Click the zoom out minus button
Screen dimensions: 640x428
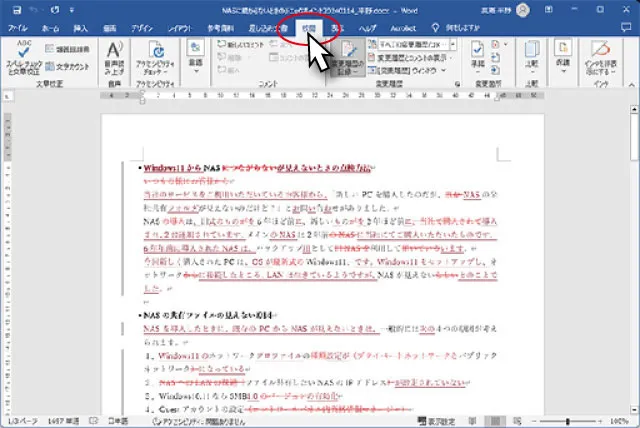click(x=533, y=421)
